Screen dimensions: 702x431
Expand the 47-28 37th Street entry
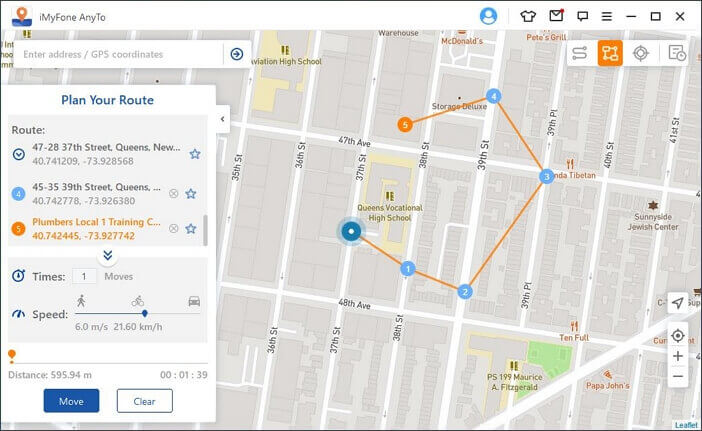click(19, 154)
